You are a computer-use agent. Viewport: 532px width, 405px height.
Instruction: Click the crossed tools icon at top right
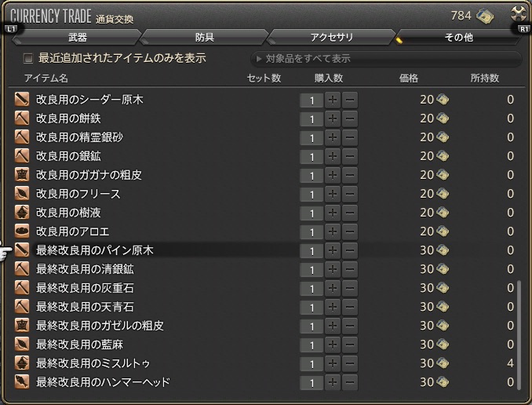tap(518, 14)
